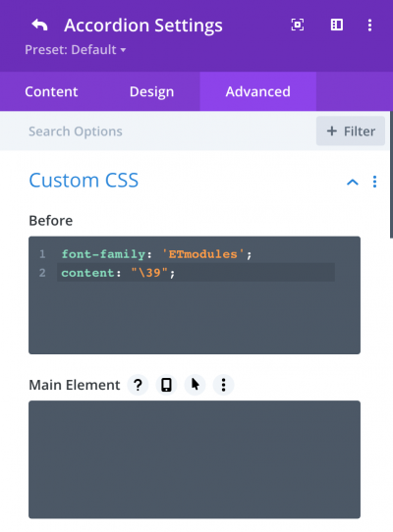Click the back arrow in Accordion Settings header

[39, 26]
